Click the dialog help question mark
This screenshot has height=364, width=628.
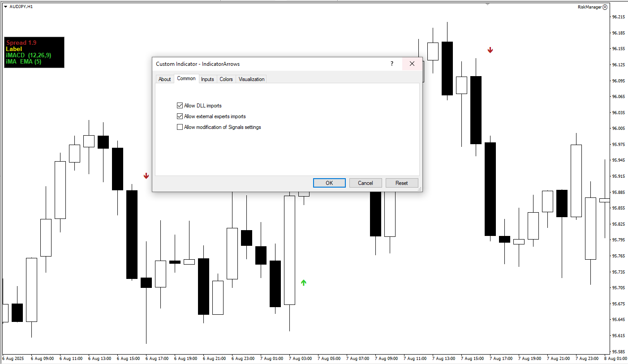(392, 64)
